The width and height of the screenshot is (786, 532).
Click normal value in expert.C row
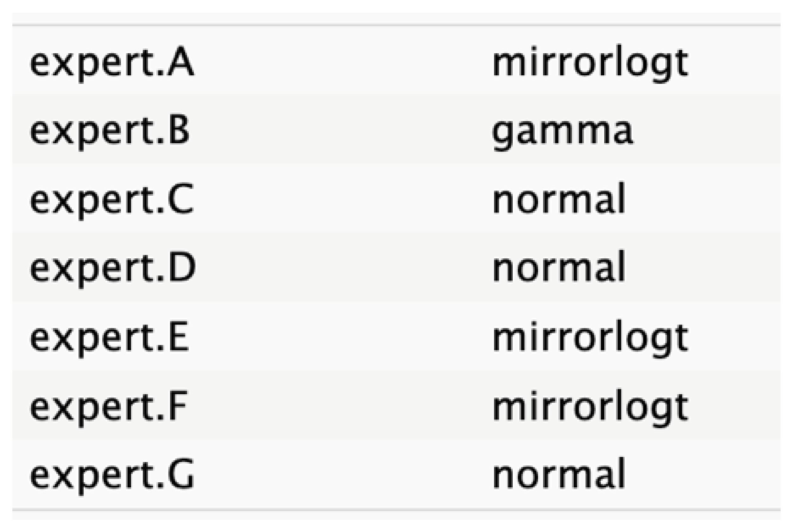(558, 200)
